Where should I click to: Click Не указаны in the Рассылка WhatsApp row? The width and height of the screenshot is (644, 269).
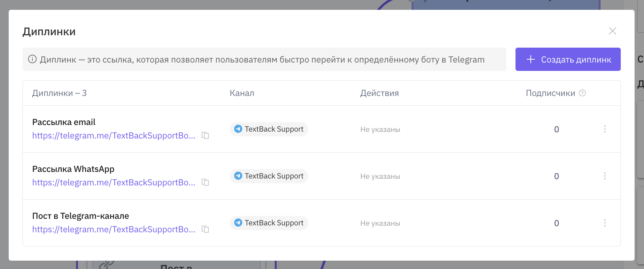[x=380, y=176]
